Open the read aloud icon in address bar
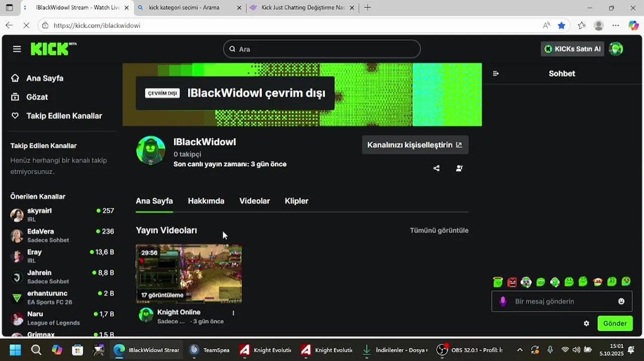Viewport: 644px width, 361px height. (546, 26)
